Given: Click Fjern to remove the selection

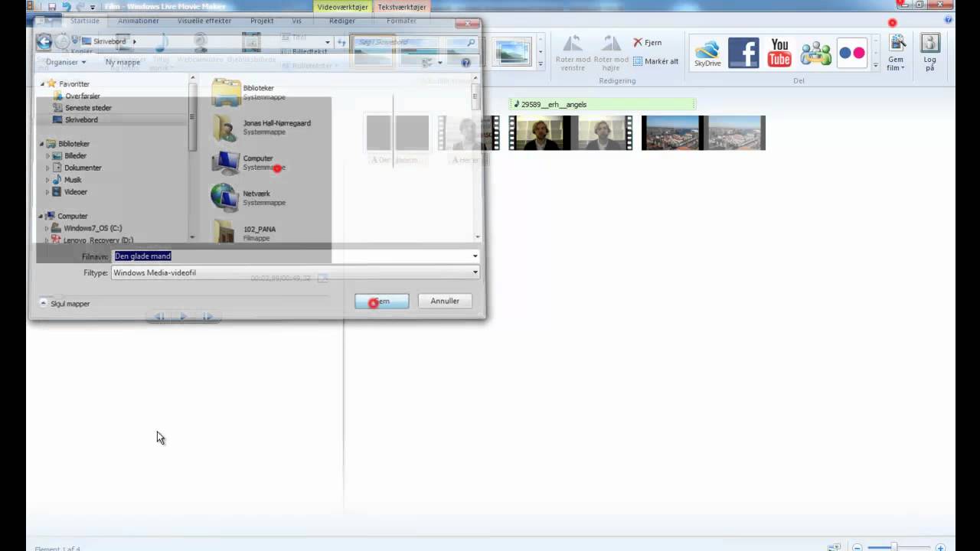Looking at the screenshot, I should 648,43.
